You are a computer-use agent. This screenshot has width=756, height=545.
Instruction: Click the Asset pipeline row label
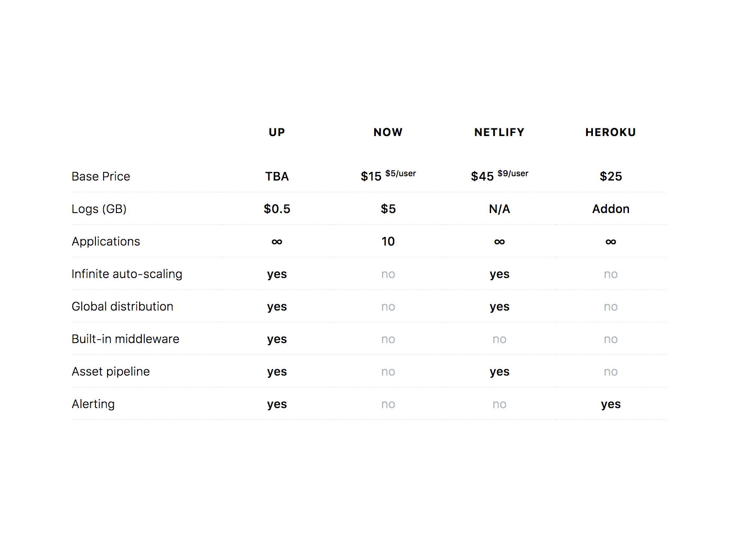click(110, 371)
